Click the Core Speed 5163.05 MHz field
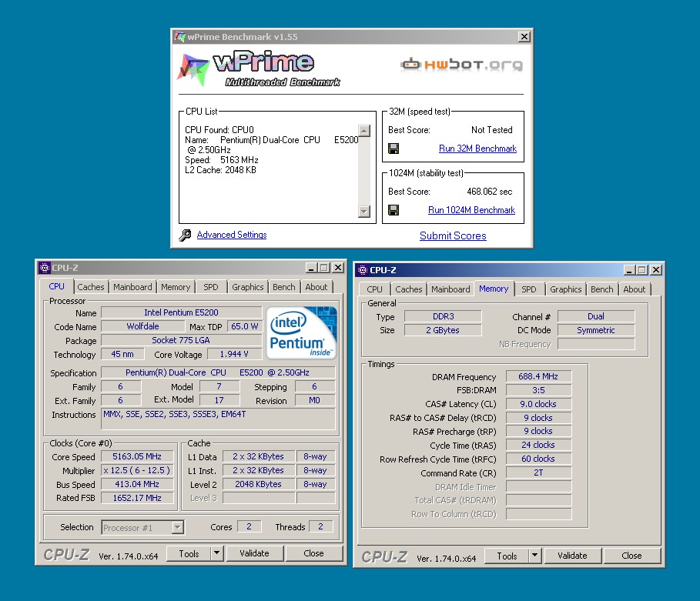The width and height of the screenshot is (700, 601). point(137,456)
